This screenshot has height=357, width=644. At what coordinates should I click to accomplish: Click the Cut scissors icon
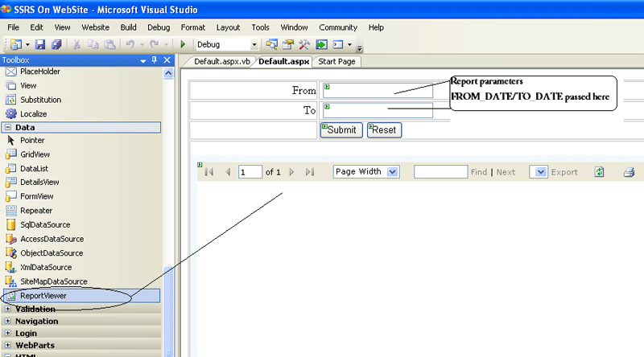(76, 44)
